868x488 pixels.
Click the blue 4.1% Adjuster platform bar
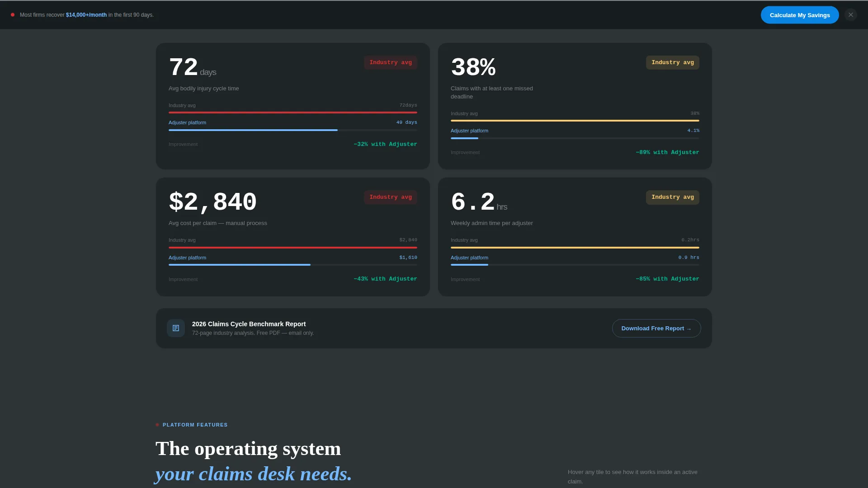(464, 138)
